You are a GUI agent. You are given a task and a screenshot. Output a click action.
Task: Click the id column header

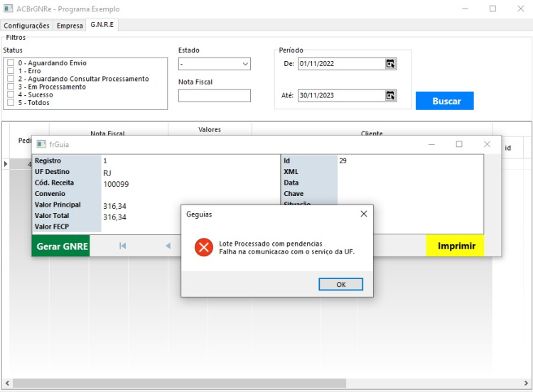[508, 148]
